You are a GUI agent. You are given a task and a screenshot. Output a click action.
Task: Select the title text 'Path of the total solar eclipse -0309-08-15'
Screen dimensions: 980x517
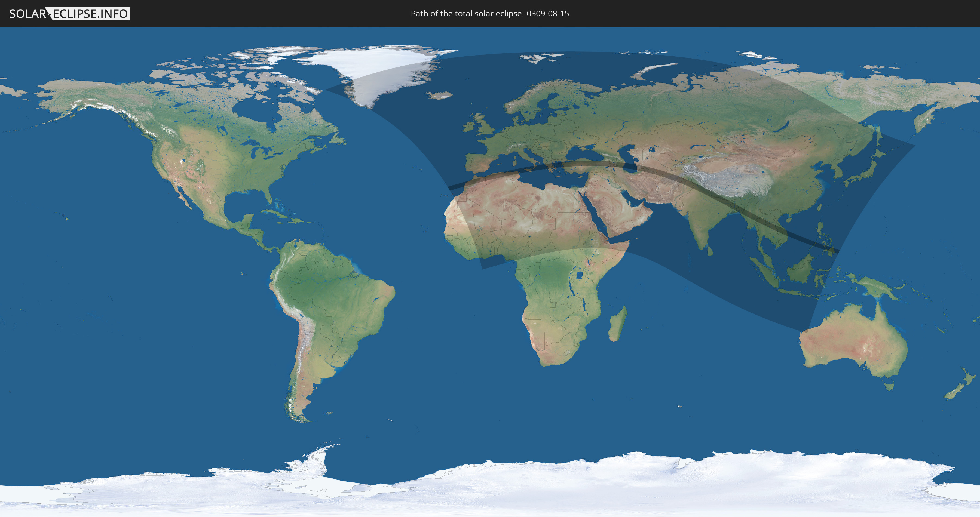click(x=490, y=14)
